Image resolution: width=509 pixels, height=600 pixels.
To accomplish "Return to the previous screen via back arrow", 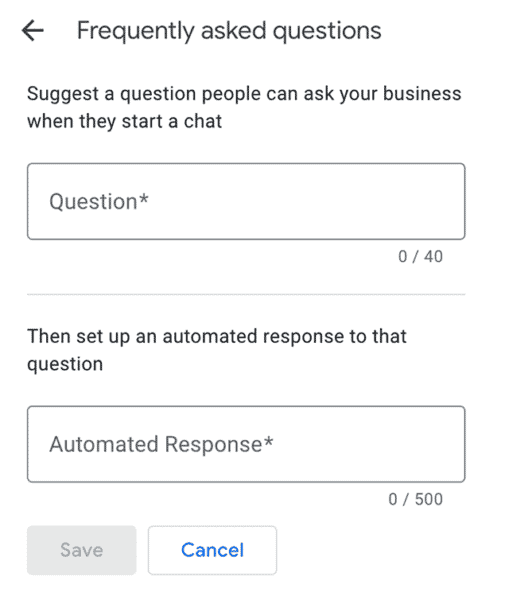I will point(33,30).
